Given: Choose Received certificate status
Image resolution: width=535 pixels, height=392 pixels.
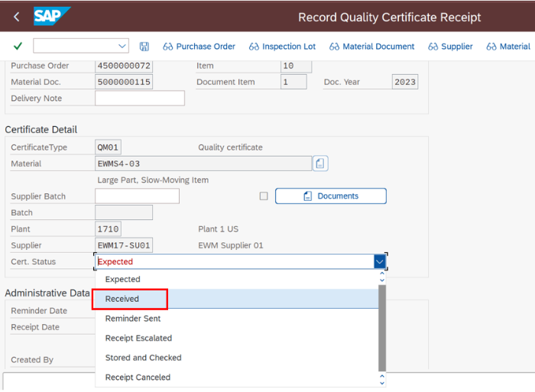Looking at the screenshot, I should [237, 299].
